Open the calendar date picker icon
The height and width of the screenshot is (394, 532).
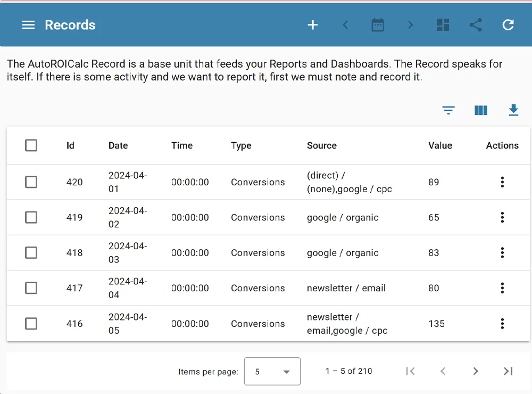(378, 24)
